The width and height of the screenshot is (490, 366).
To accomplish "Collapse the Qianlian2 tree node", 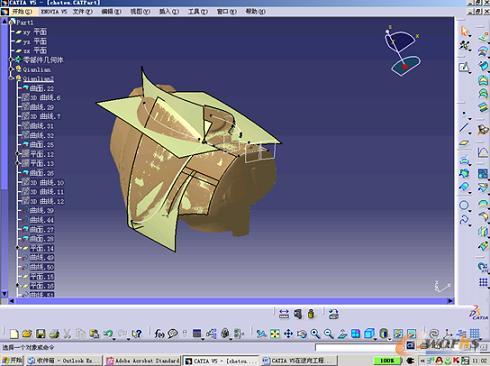I will point(11,79).
